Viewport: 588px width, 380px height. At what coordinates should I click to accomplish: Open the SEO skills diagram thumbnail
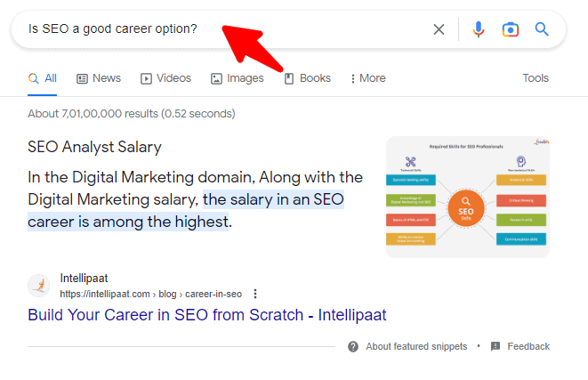tap(468, 197)
